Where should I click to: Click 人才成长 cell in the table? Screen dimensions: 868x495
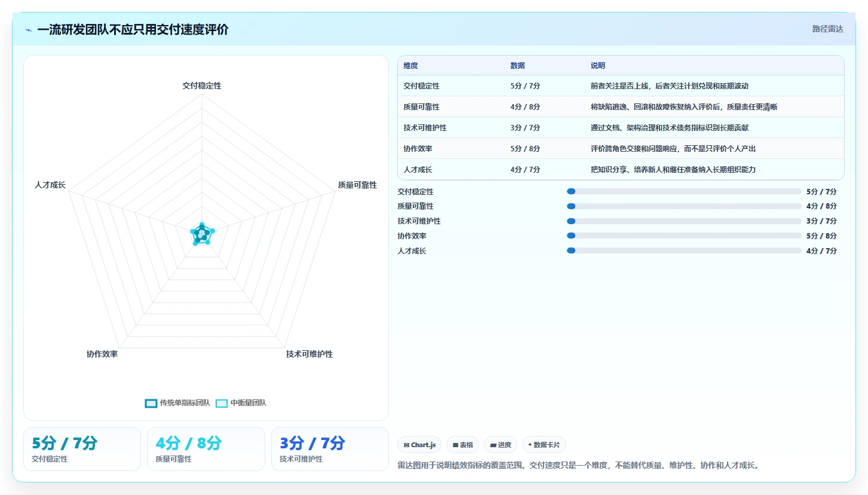pos(418,170)
